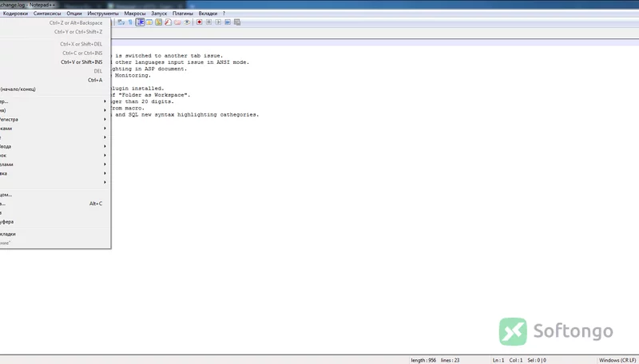639x364 pixels.
Task: Click the Ctrl+X or Shift+DEL cut entry
Action: click(x=55, y=44)
